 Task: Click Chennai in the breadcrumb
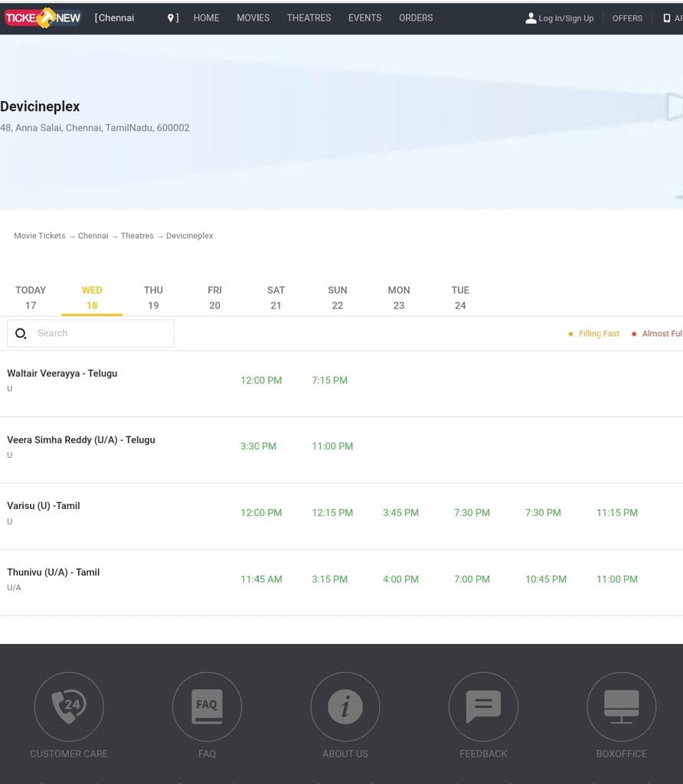(x=93, y=236)
